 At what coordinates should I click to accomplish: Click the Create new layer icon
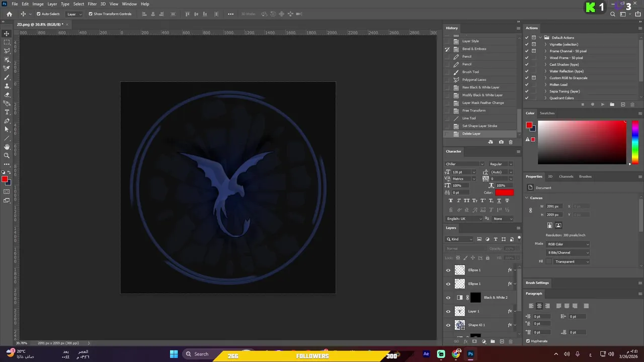coord(502,341)
